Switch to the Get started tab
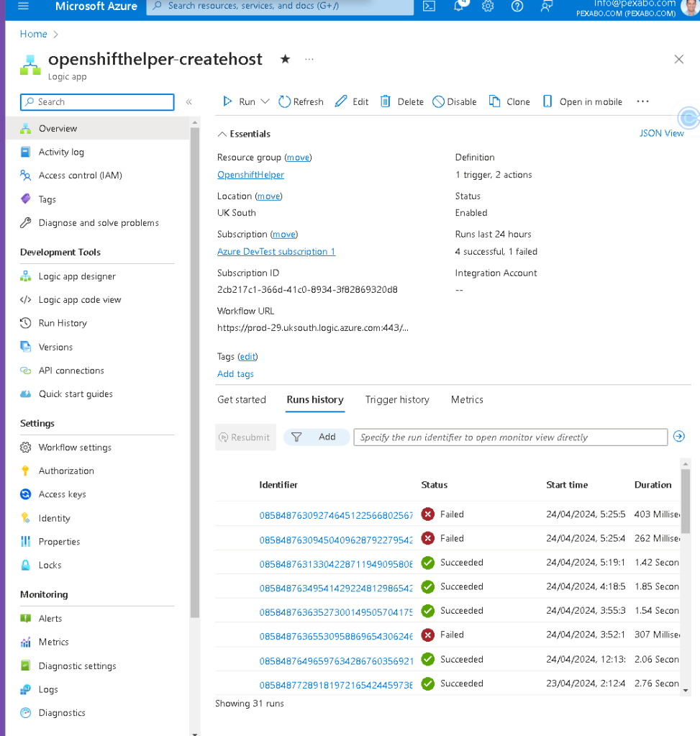700x736 pixels. [x=241, y=399]
